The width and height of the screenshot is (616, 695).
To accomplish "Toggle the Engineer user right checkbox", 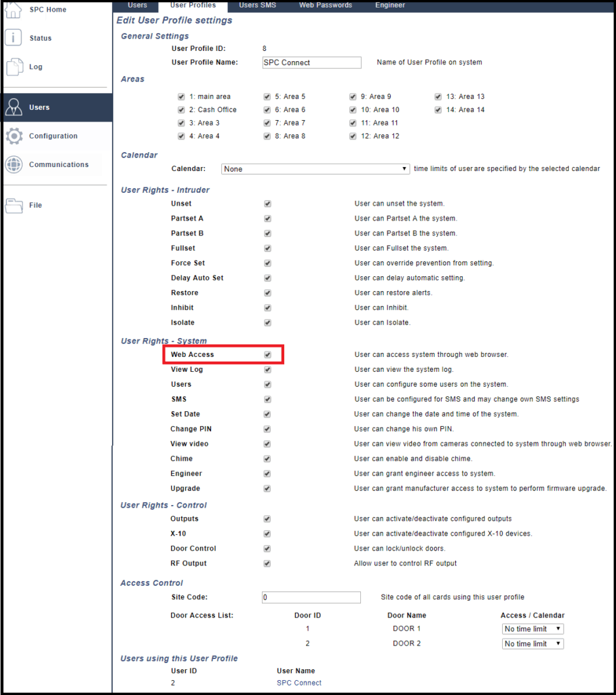I will click(x=267, y=473).
